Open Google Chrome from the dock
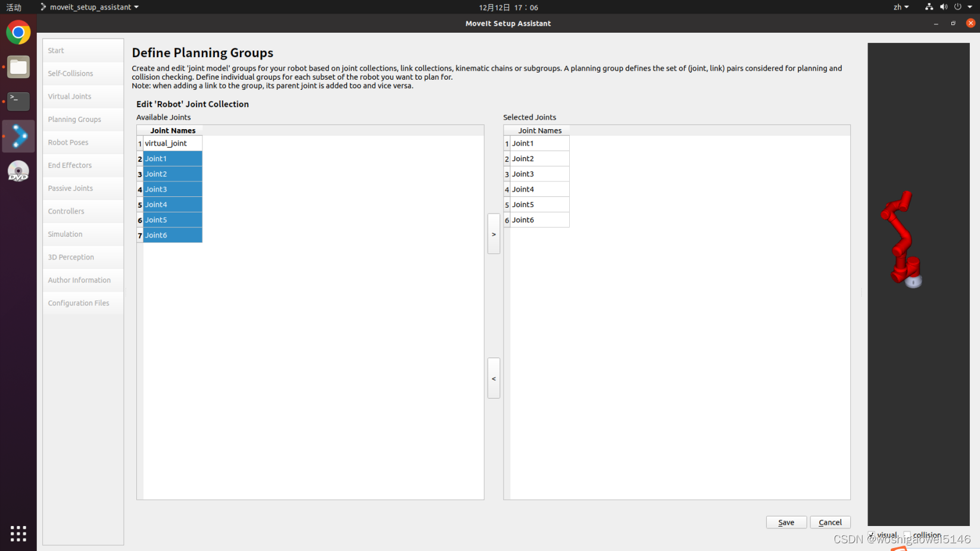 pyautogui.click(x=18, y=32)
